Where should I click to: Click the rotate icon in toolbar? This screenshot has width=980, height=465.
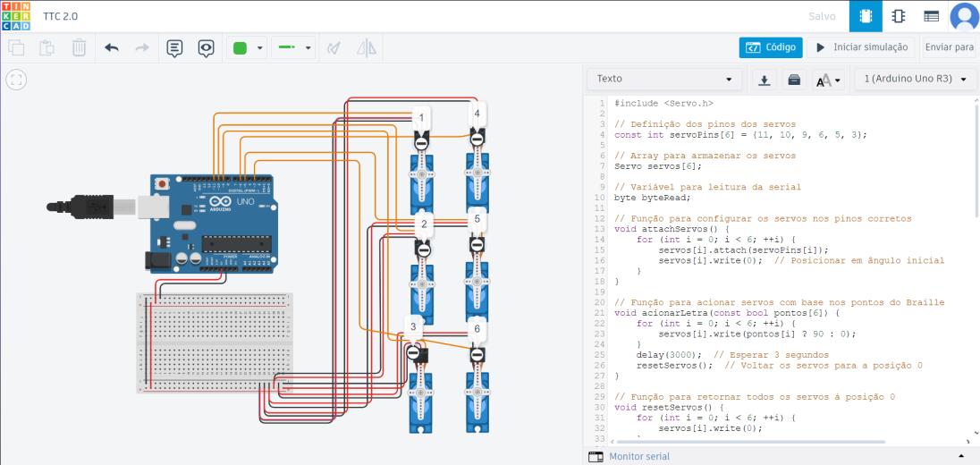click(335, 48)
